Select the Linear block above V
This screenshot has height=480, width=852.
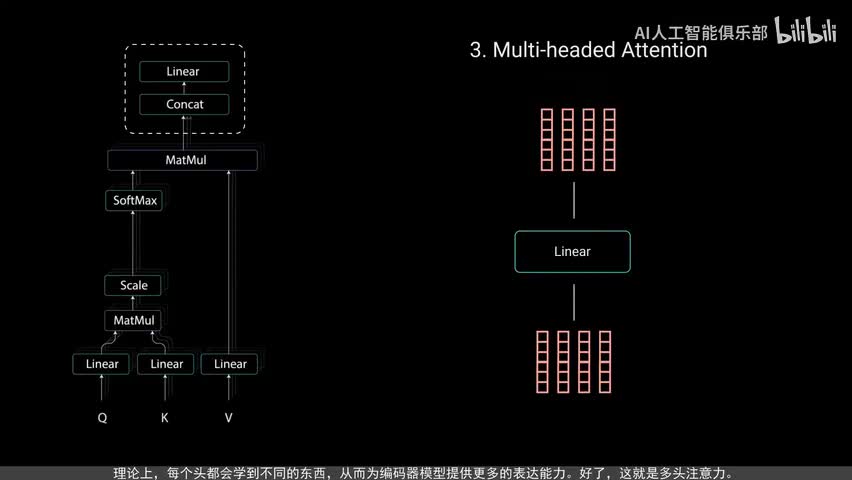point(230,364)
